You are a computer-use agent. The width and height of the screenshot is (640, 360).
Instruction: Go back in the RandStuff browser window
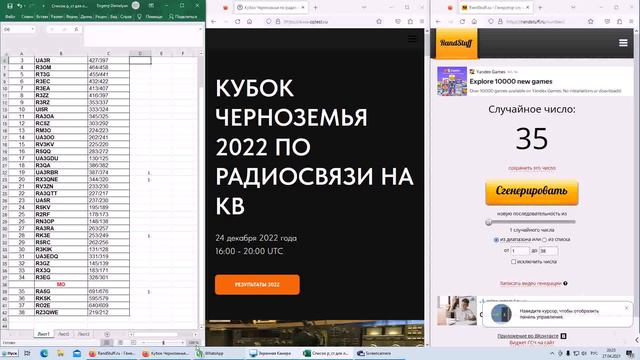point(438,21)
